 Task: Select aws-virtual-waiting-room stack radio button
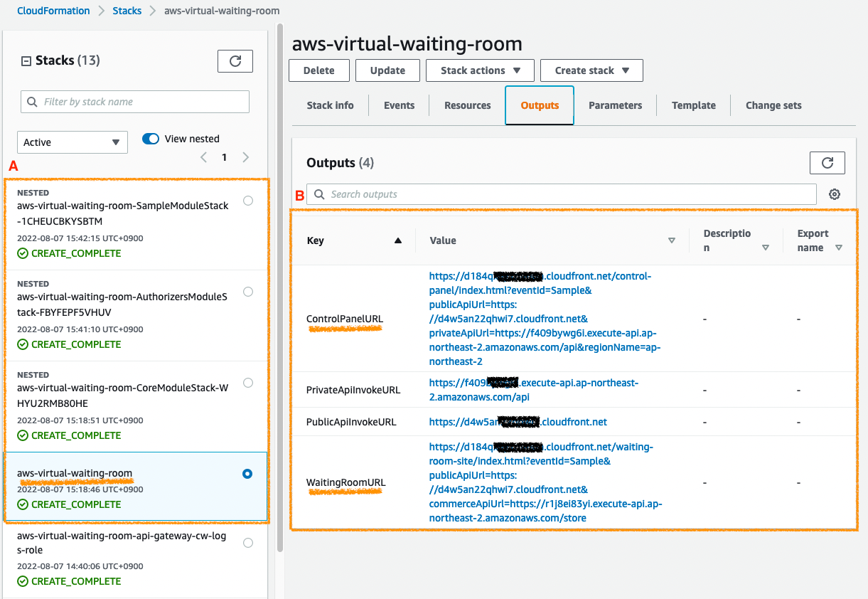(x=247, y=474)
